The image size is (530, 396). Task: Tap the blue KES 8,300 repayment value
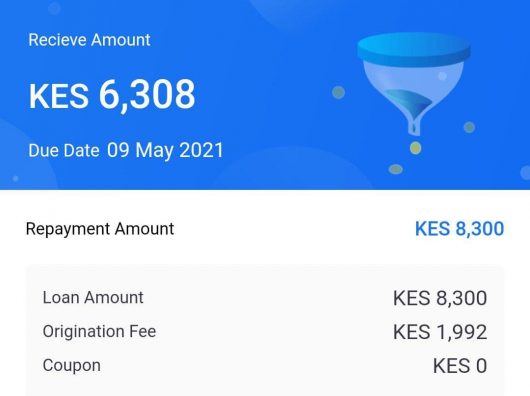pos(459,229)
